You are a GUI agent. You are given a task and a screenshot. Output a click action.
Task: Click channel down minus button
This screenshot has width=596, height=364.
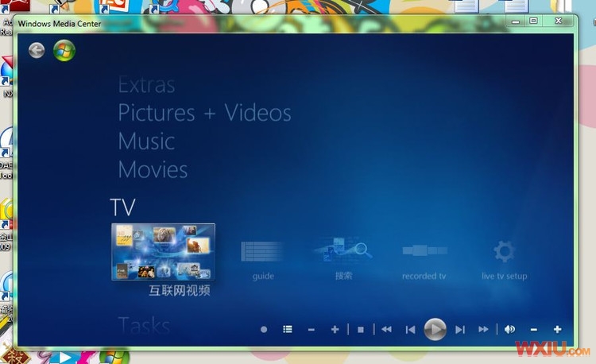pos(312,330)
